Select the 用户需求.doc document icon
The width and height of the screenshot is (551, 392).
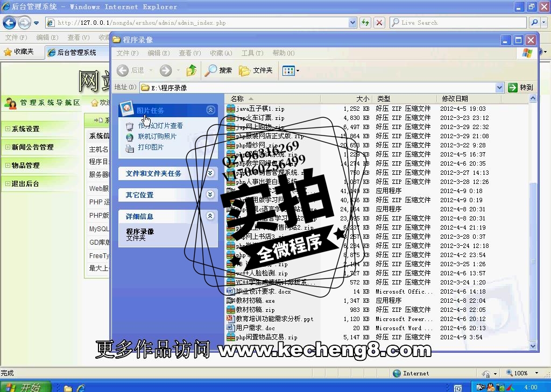coord(230,327)
